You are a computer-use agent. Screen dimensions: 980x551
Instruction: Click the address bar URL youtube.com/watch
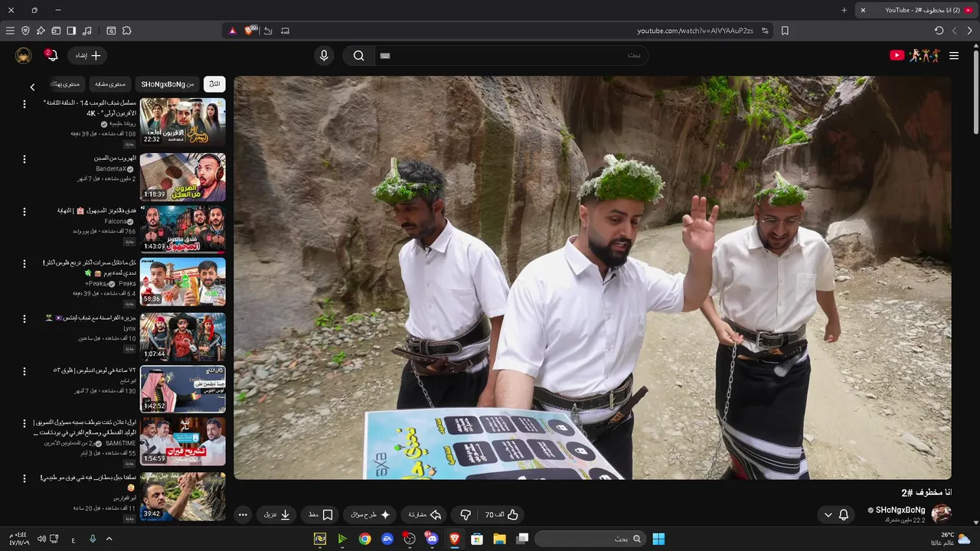(695, 31)
